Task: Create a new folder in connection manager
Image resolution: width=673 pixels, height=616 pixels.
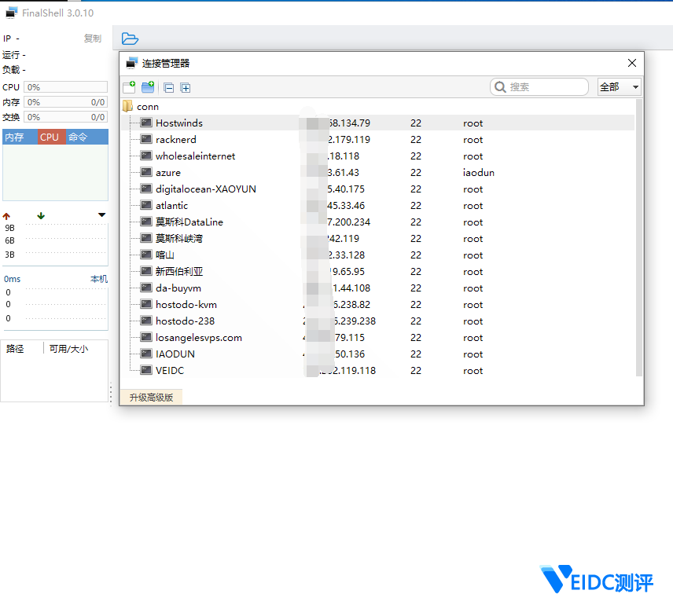Action: [x=146, y=87]
